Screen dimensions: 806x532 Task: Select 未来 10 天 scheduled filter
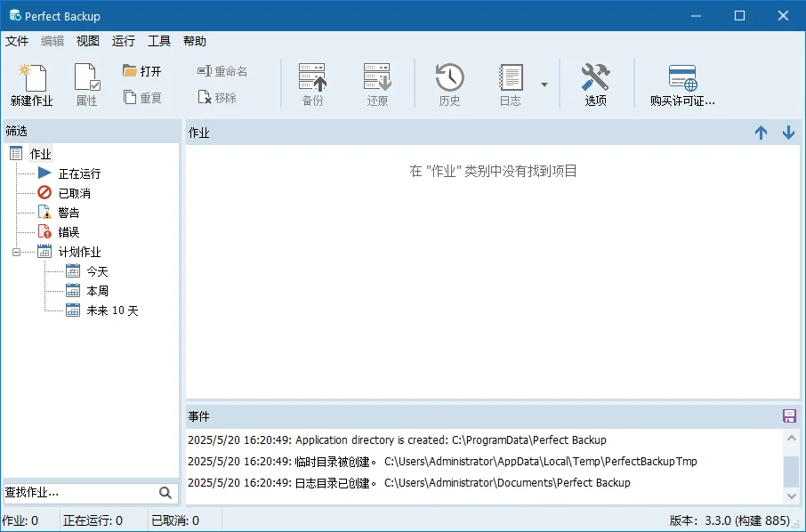(112, 310)
